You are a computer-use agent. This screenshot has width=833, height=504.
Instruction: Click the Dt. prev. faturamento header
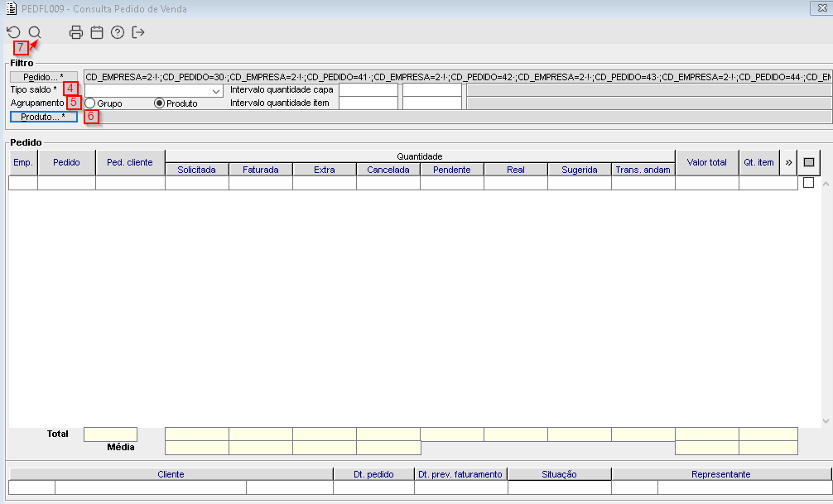pos(460,474)
